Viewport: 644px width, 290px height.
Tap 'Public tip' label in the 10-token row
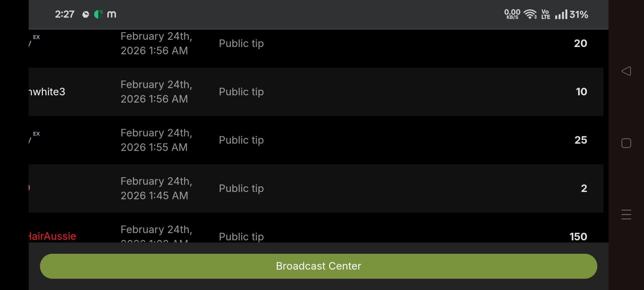click(x=241, y=92)
